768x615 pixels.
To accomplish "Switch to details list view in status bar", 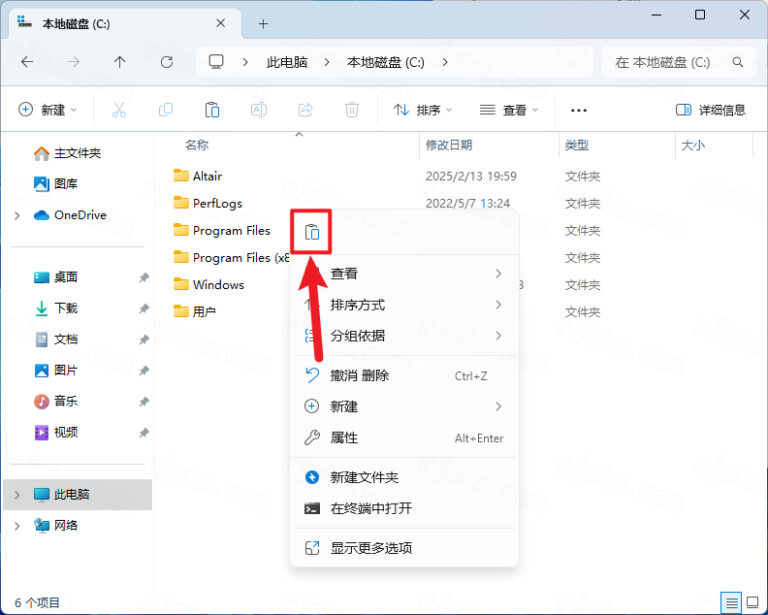I will point(732,602).
